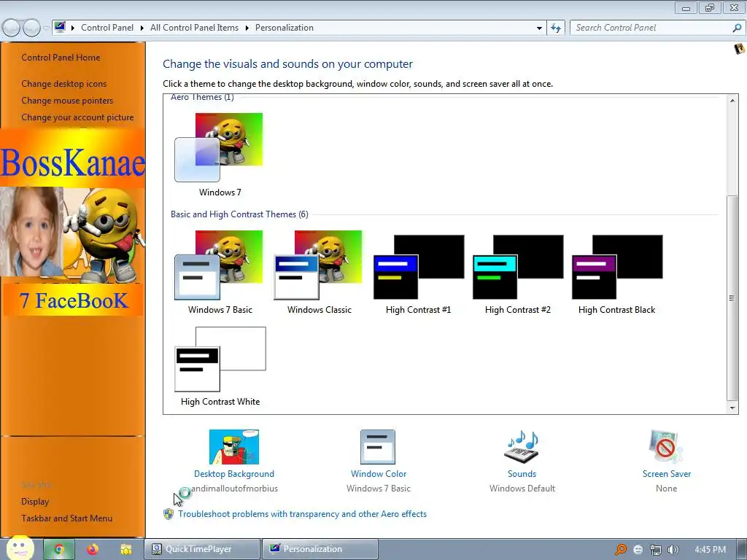Open Troubleshoot problems with transparency link
The width and height of the screenshot is (747, 560).
tap(303, 514)
